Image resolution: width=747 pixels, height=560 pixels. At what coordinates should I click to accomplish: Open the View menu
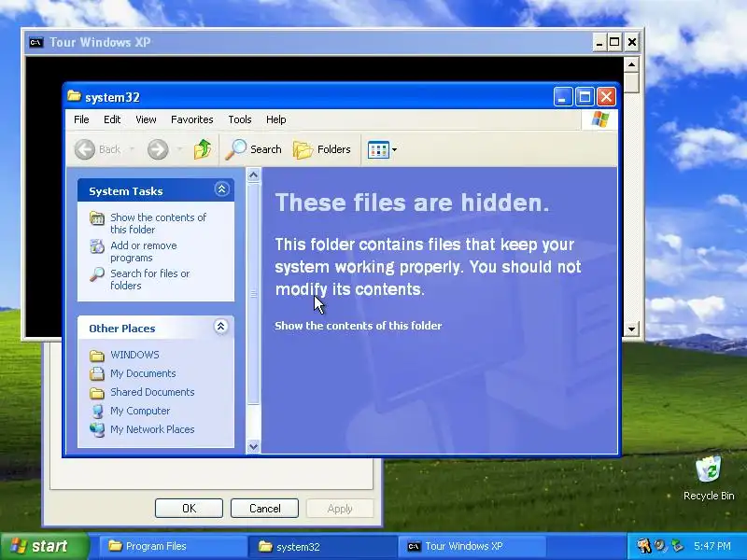click(146, 119)
